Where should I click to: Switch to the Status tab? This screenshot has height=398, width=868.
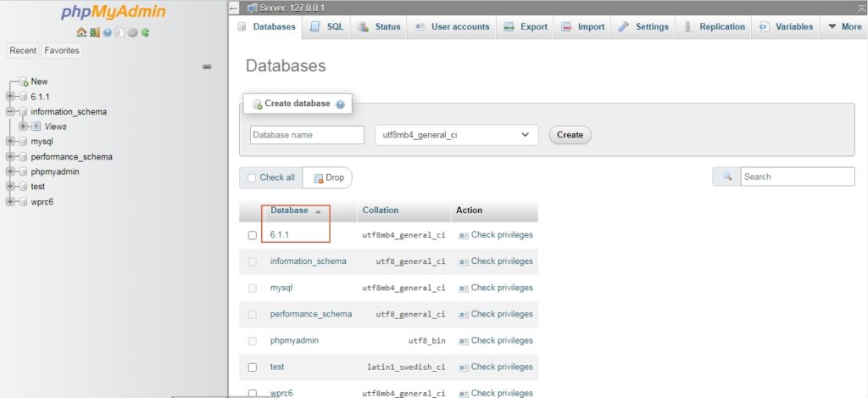(x=379, y=26)
